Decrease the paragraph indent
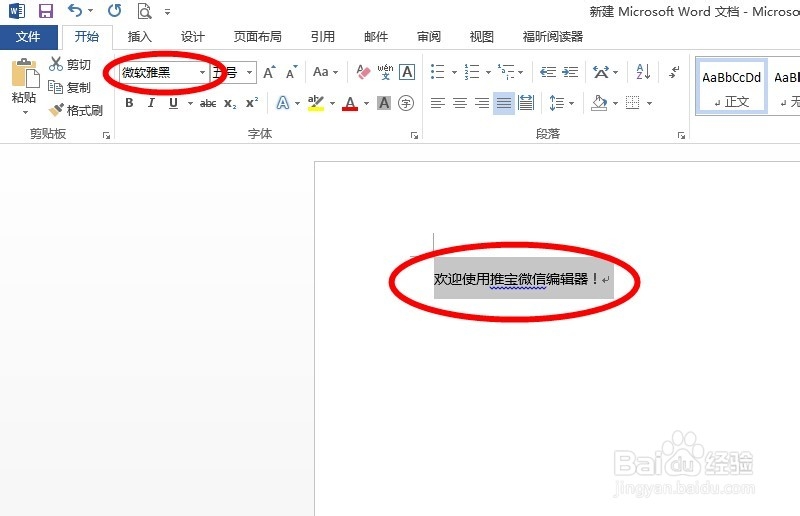This screenshot has height=516, width=800. pos(548,72)
